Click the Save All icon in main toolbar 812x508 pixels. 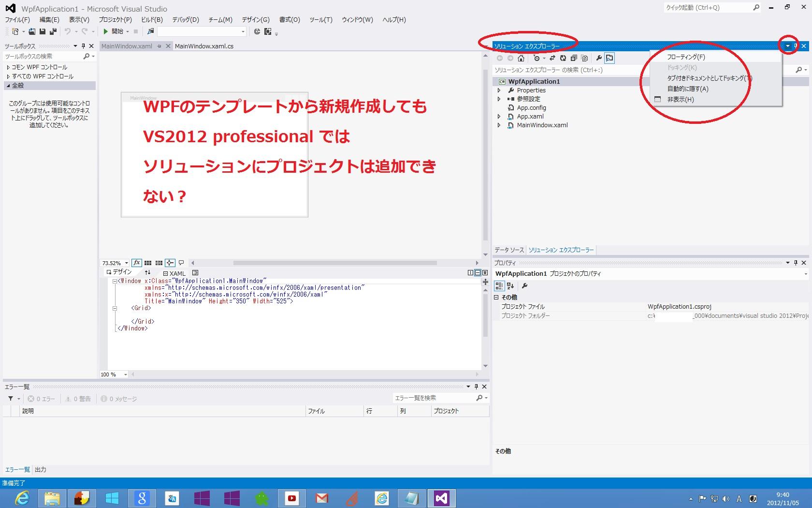click(53, 31)
